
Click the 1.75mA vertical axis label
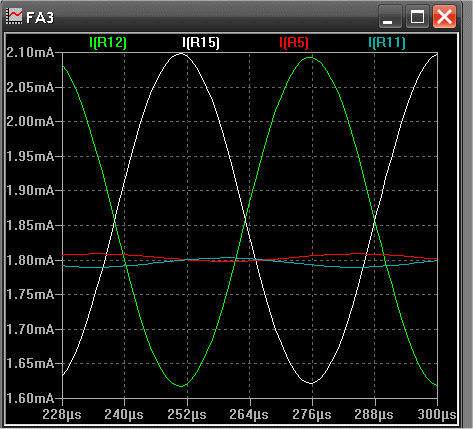30,295
